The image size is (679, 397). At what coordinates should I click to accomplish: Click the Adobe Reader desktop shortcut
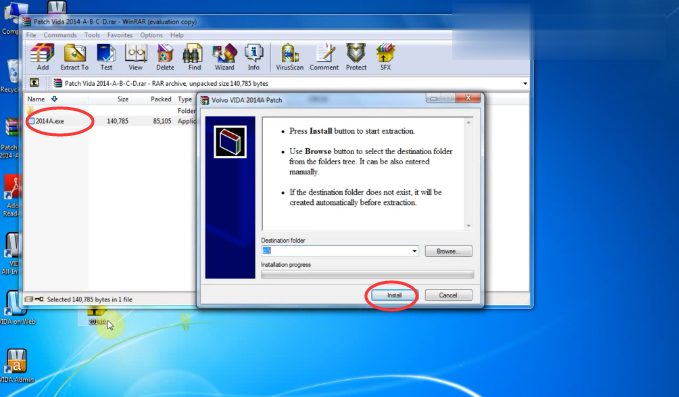click(11, 195)
